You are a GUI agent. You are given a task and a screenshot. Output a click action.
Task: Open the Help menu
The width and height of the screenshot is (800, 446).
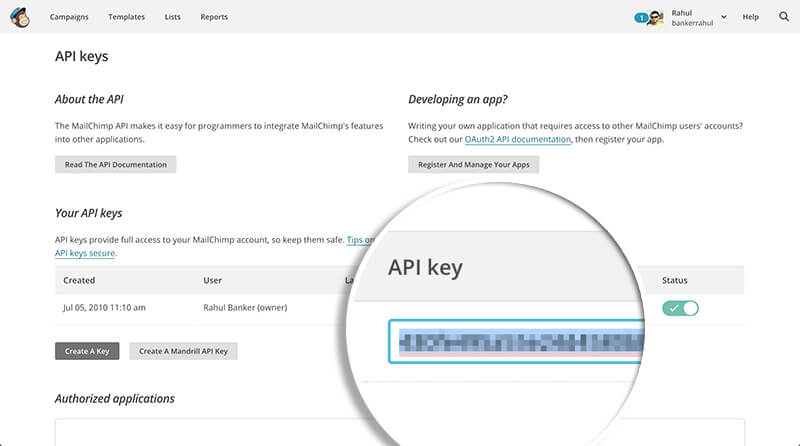tap(751, 17)
